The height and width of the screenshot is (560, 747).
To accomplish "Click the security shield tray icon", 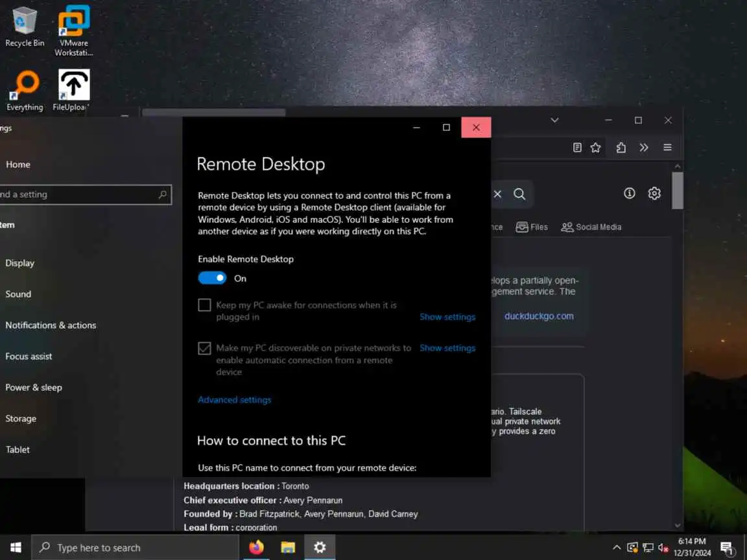I will tap(632, 548).
